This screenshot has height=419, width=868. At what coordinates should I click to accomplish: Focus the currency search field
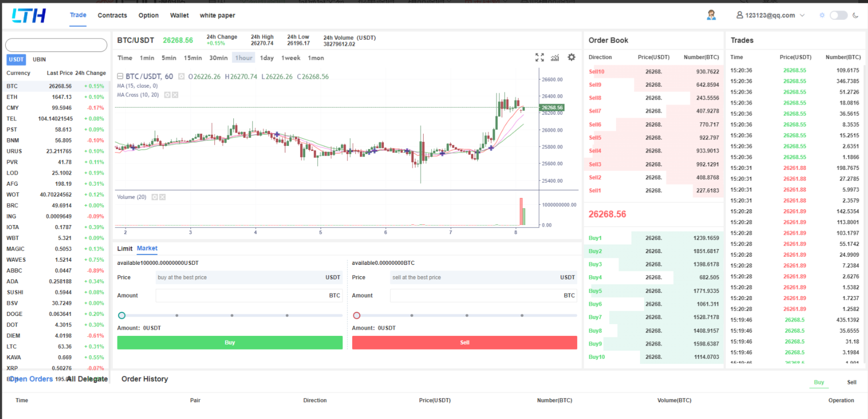tap(56, 45)
